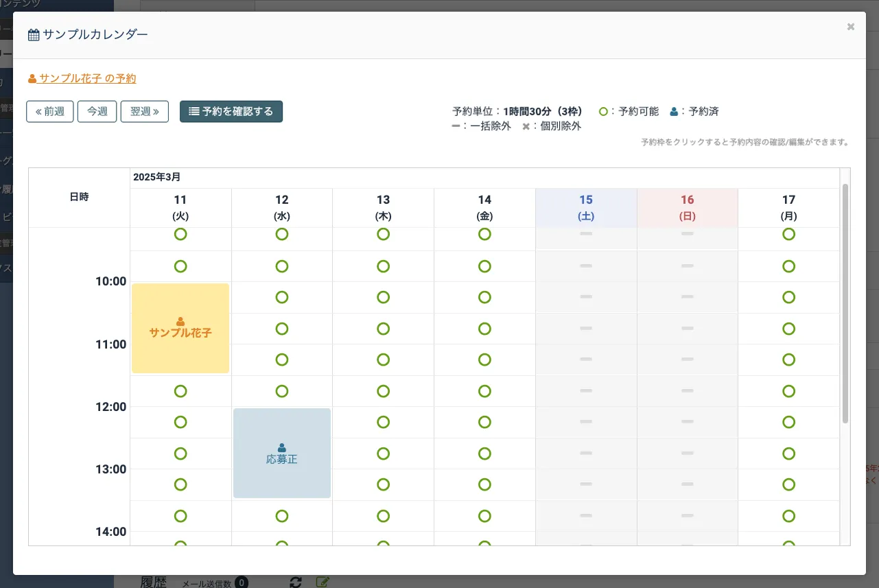Click the excluded 11:00 dash on Sunday 16
Screen dimensions: 879x588
pyautogui.click(x=687, y=360)
